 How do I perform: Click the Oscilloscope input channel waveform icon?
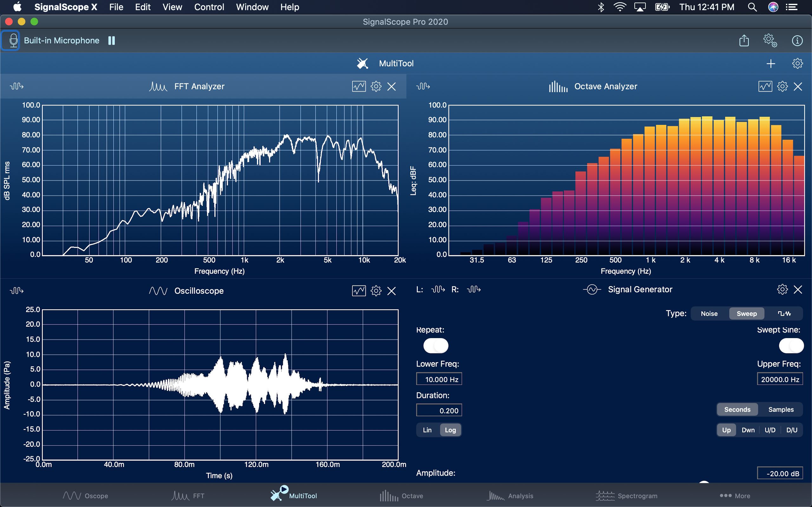[16, 290]
